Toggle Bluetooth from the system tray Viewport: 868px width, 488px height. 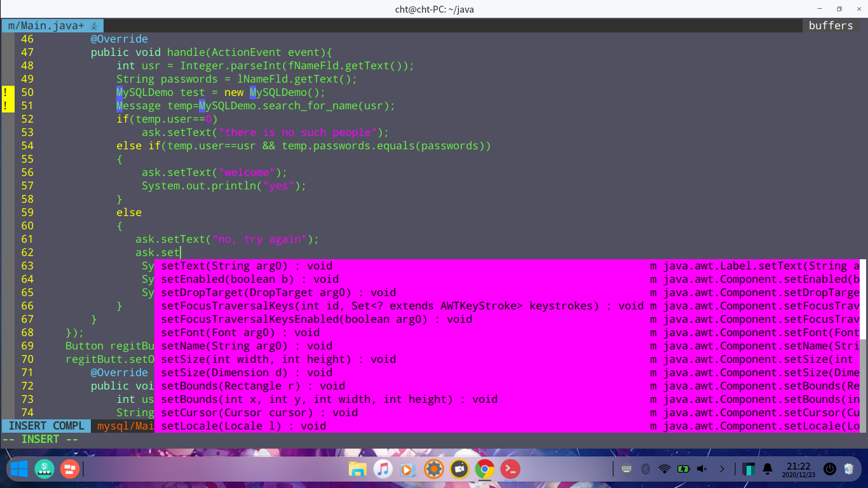point(646,469)
